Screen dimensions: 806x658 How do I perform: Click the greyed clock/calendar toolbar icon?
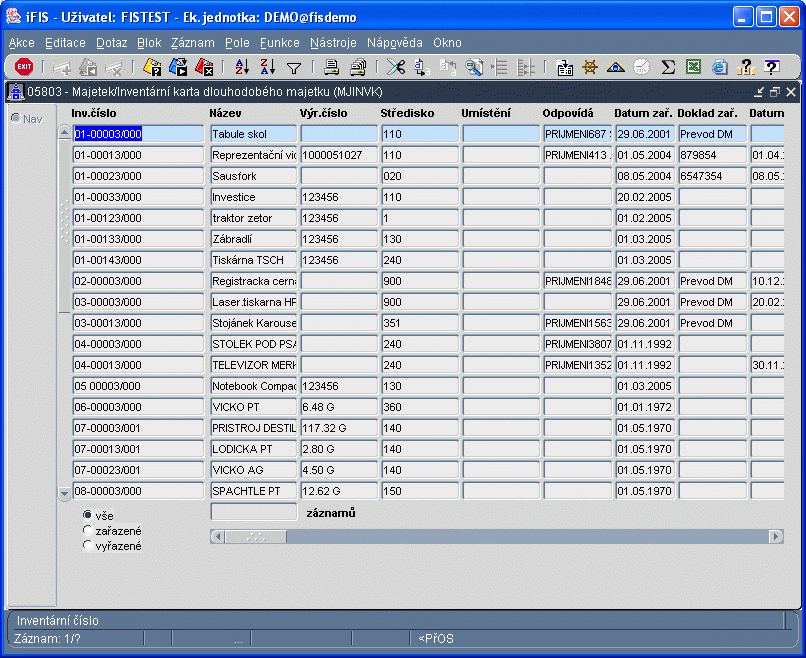[642, 67]
